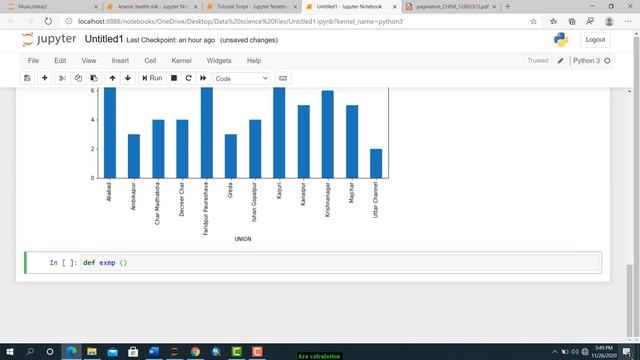
Task: Click the Krishnanagar bar in the chart
Action: point(327,134)
